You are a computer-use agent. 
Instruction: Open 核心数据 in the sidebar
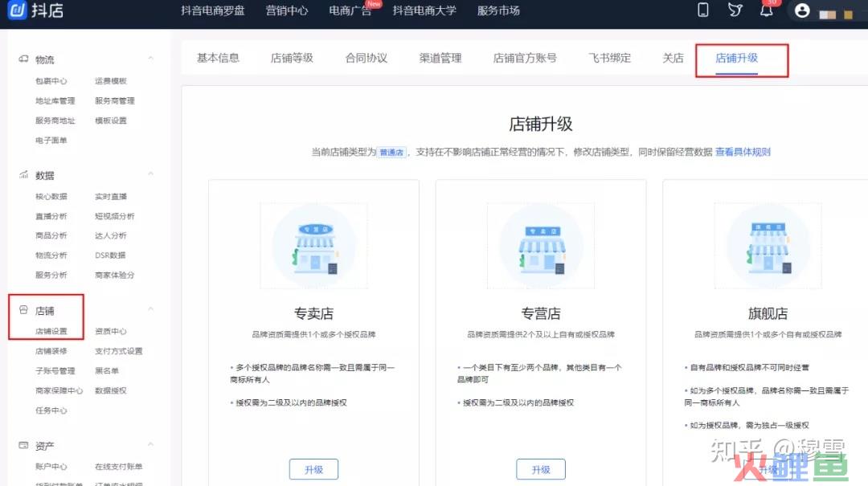[51, 197]
